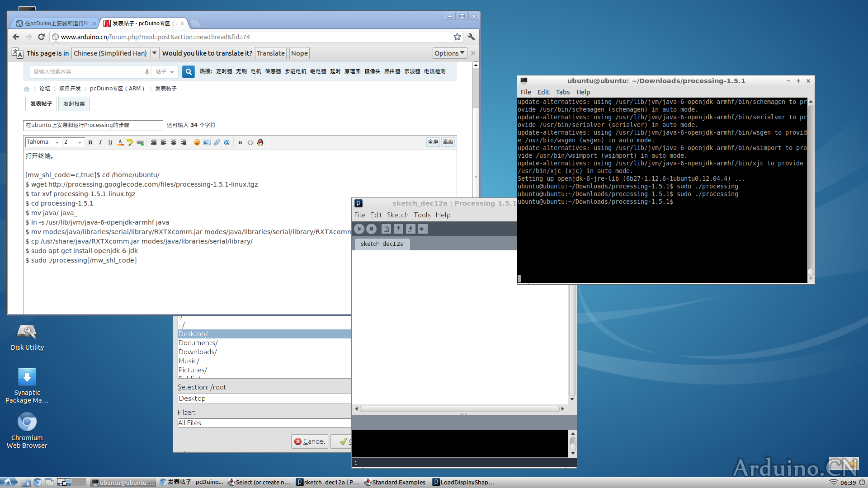
Task: Click the New sketch icon in Processing
Action: 386,229
